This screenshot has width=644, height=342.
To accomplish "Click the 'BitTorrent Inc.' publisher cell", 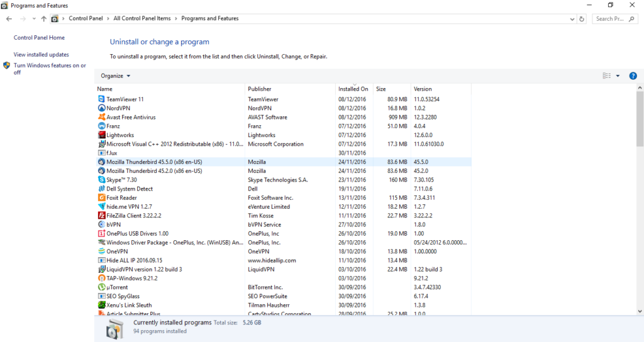I will click(265, 287).
